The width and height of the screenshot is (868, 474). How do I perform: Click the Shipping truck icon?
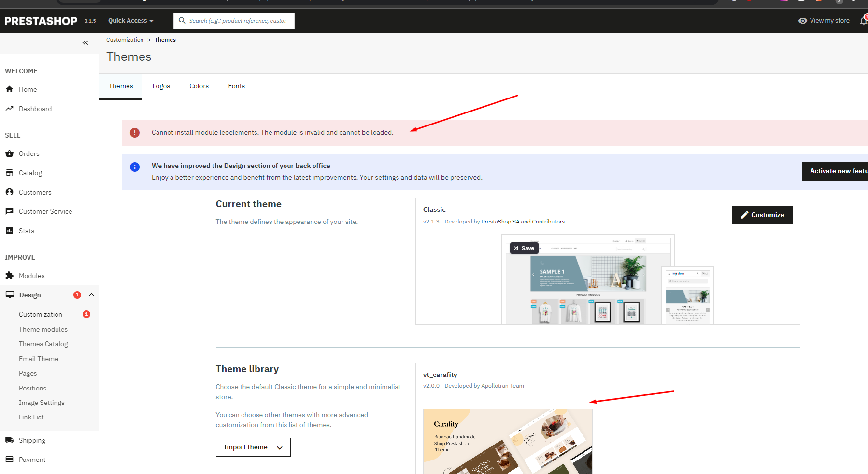point(9,440)
